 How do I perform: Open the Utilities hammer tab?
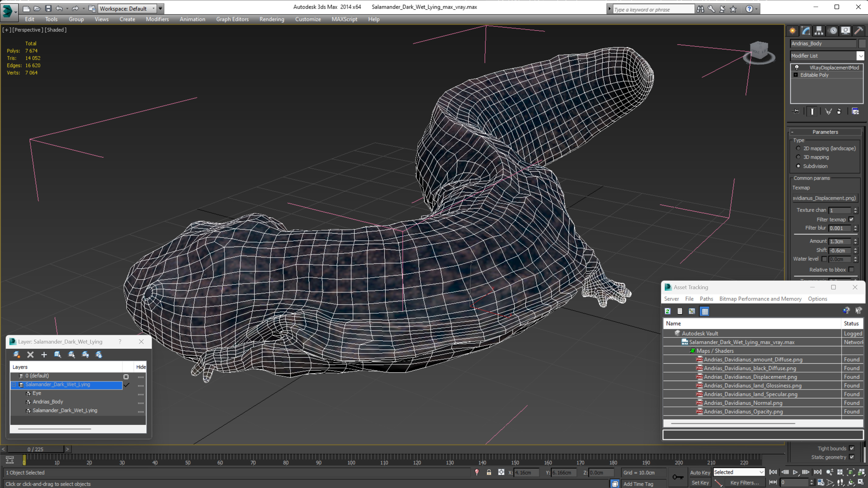(859, 31)
